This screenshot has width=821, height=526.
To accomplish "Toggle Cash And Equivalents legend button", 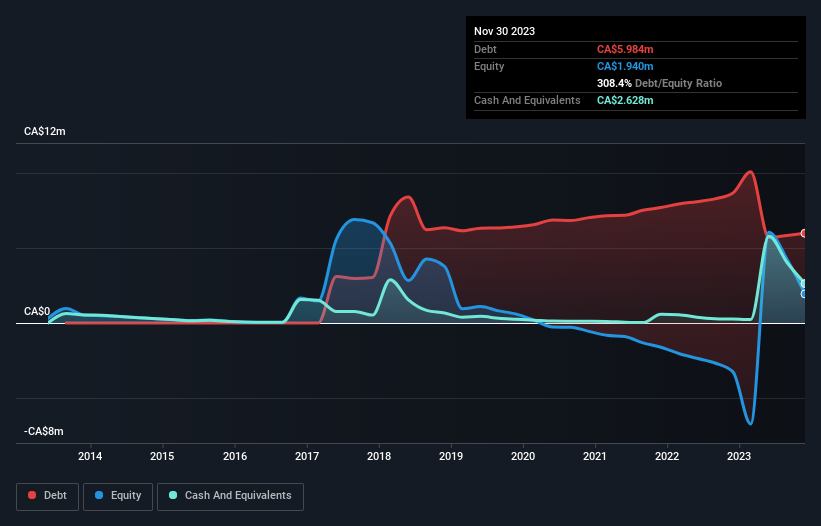I will [x=230, y=496].
